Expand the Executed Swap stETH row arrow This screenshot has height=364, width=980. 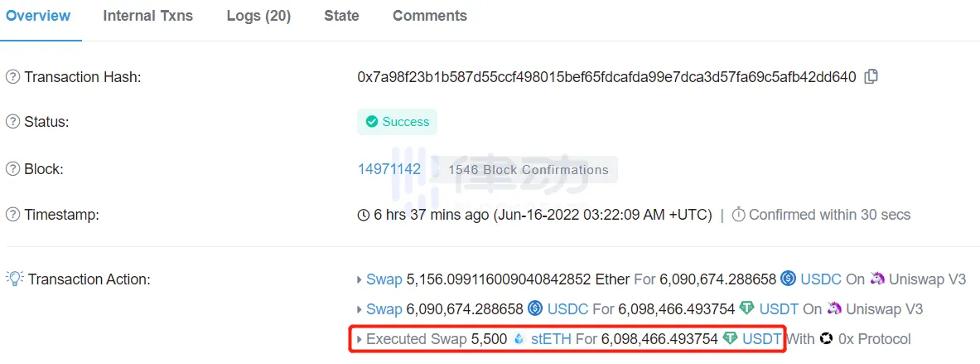[360, 340]
